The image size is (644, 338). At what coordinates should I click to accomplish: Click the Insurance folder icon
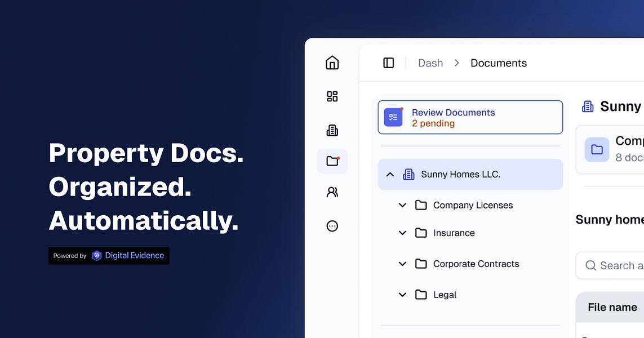421,233
